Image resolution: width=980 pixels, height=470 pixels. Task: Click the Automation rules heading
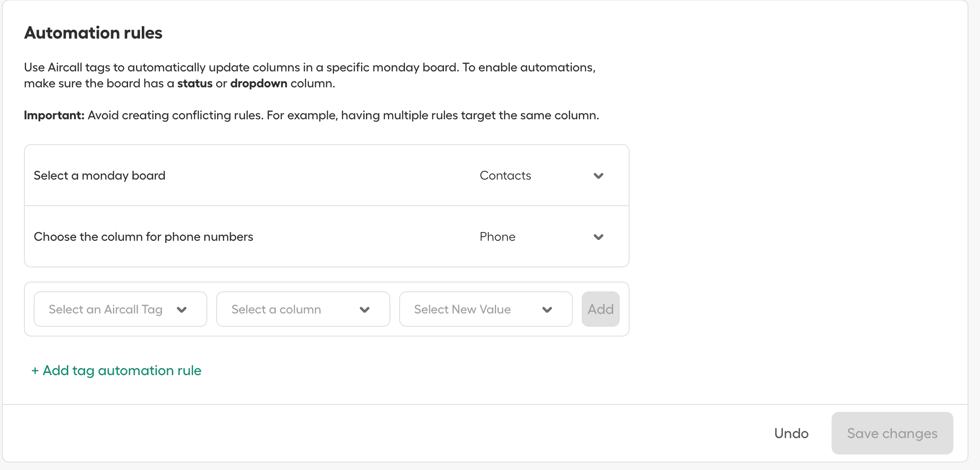pyautogui.click(x=93, y=33)
